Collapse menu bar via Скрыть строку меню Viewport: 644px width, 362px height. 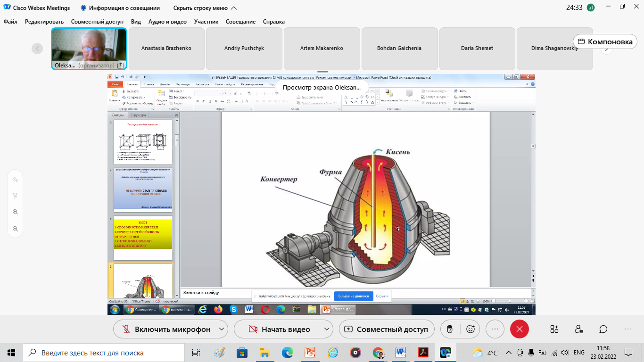click(x=205, y=8)
